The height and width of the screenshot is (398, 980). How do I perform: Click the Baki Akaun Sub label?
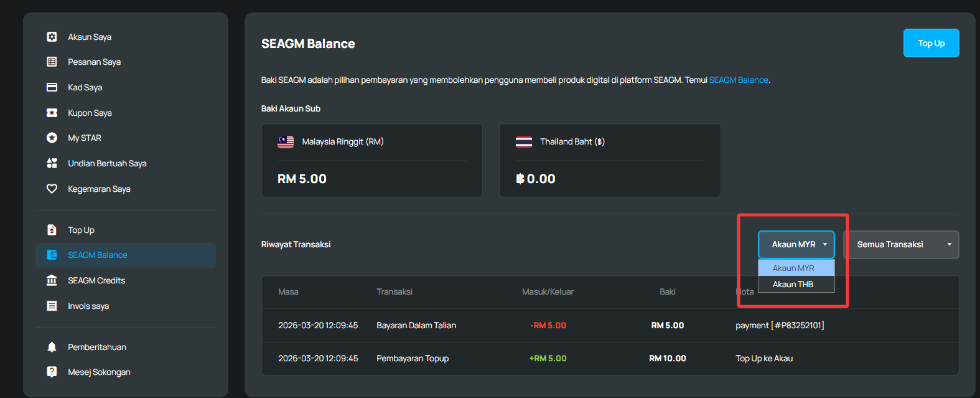pyautogui.click(x=291, y=108)
